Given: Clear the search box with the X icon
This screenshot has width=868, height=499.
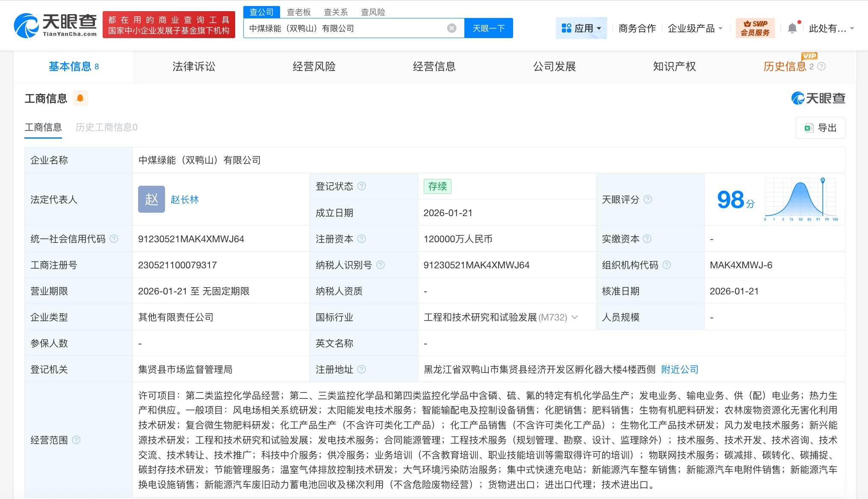Looking at the screenshot, I should (x=452, y=28).
